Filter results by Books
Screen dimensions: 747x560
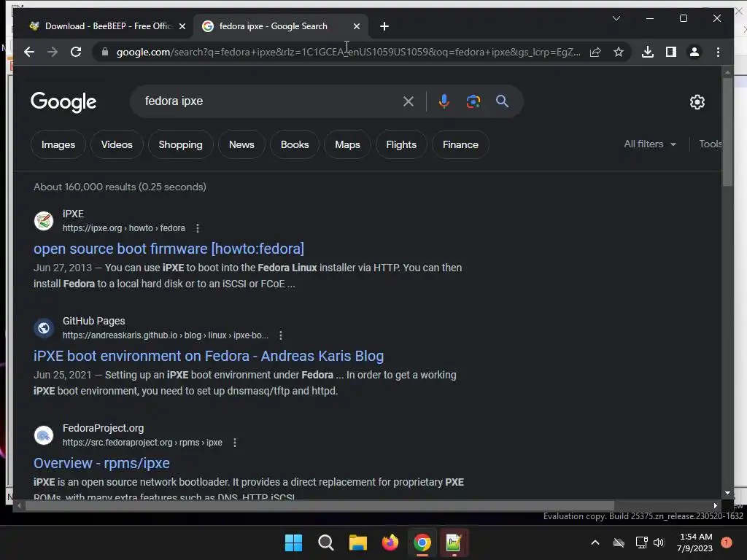(x=295, y=145)
